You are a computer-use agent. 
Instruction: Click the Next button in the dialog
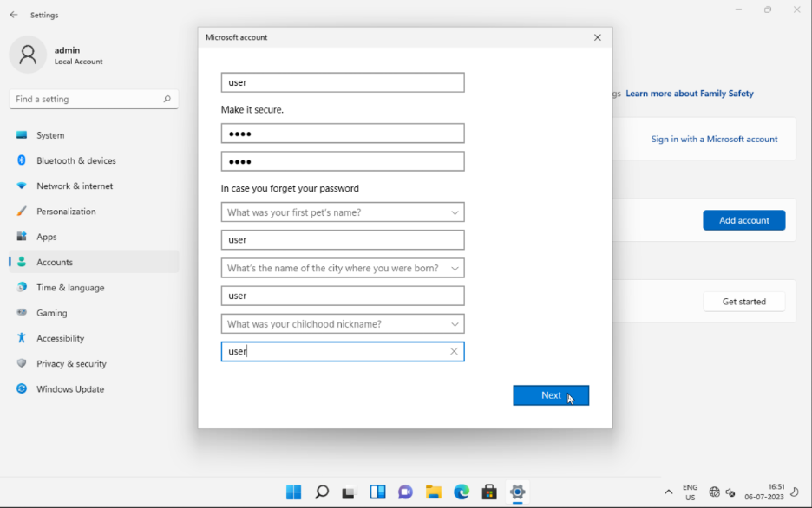pos(551,395)
